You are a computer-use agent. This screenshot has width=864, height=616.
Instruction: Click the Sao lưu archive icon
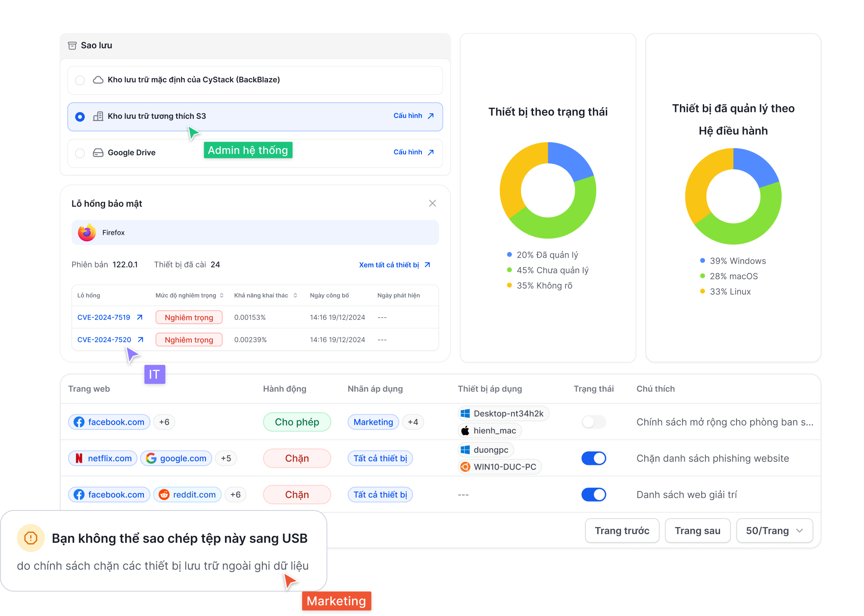coord(72,46)
